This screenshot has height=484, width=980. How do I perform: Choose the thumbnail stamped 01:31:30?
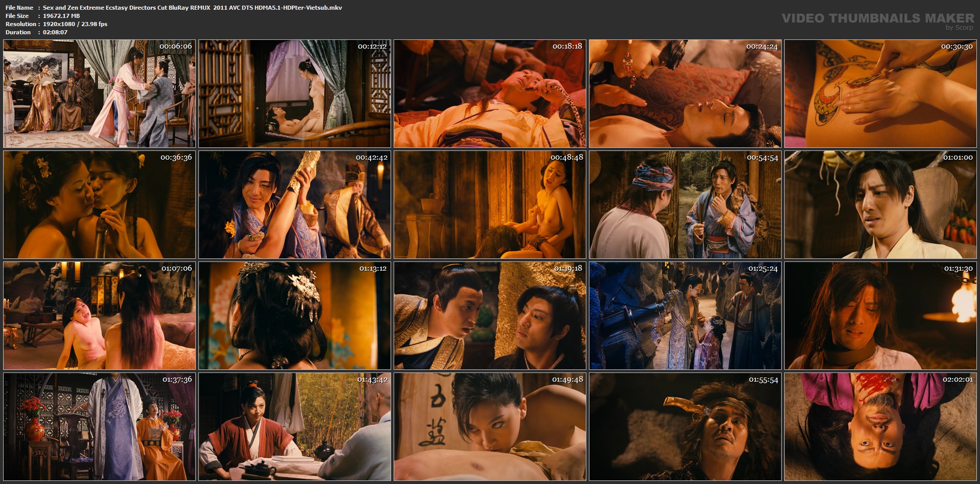click(880, 316)
